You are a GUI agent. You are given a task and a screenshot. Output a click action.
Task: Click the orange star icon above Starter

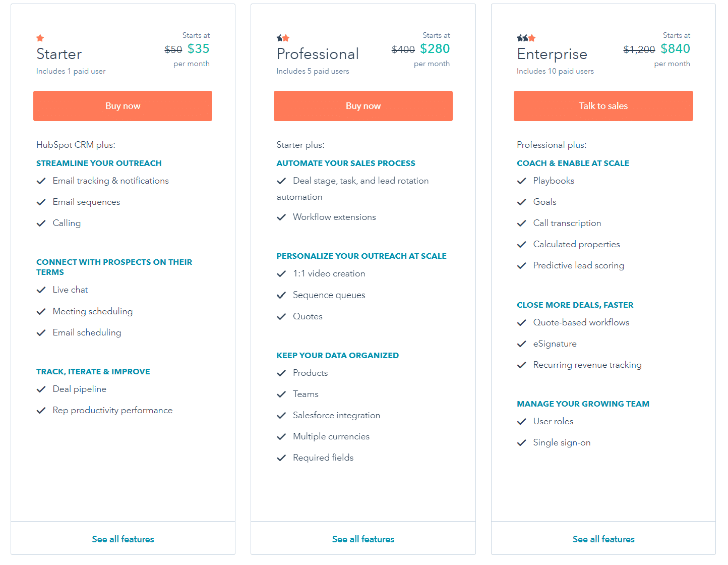coord(40,38)
